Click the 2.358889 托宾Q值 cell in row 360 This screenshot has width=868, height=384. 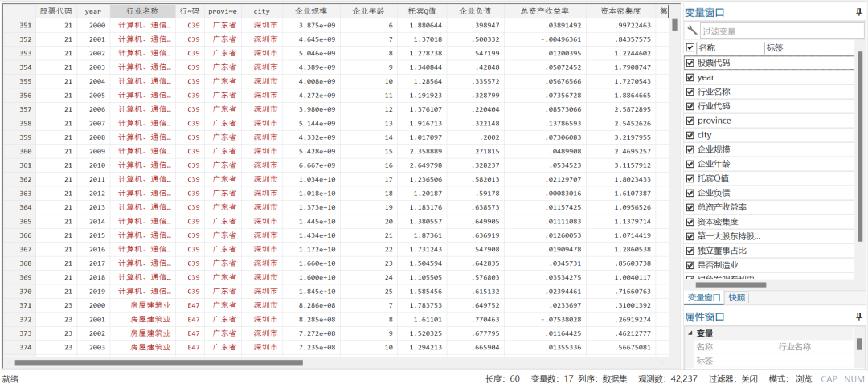(424, 151)
